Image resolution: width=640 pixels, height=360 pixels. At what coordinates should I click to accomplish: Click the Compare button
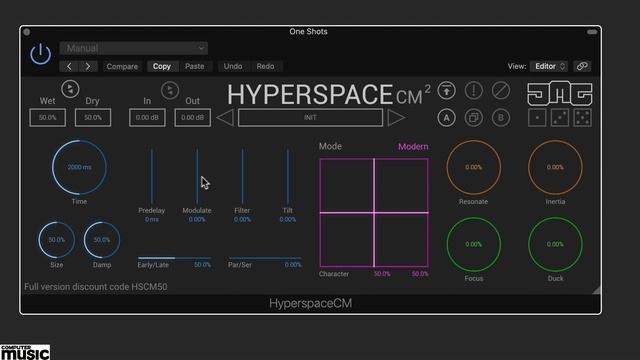tap(122, 66)
